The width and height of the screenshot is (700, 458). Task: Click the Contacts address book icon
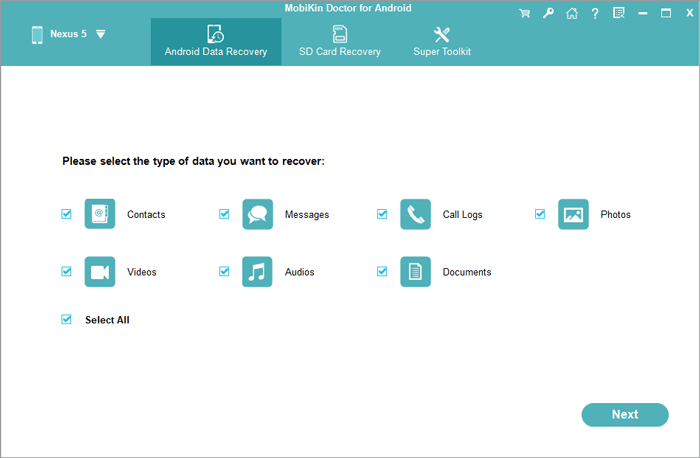(100, 214)
